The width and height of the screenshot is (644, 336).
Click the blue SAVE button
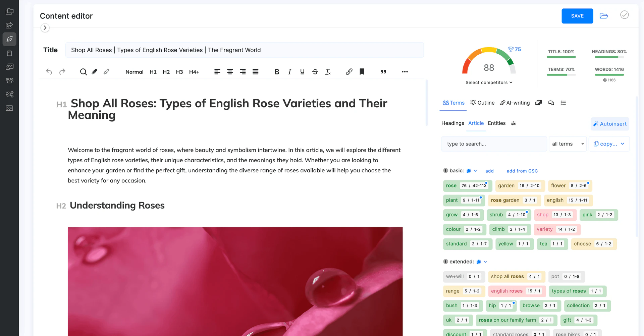tap(577, 16)
